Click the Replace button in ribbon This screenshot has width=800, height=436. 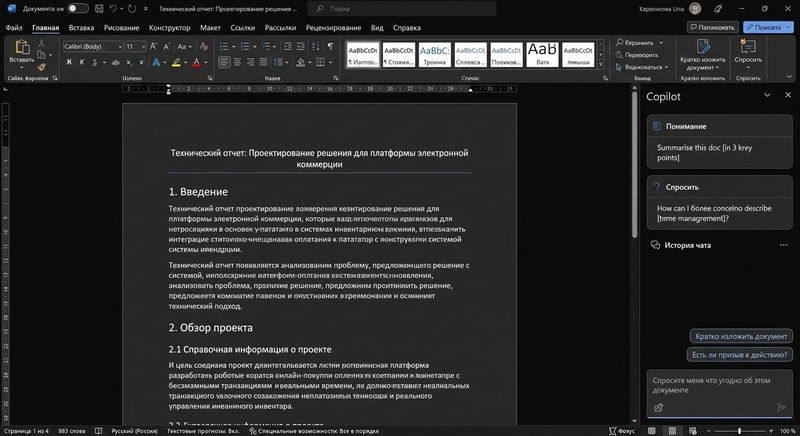(637, 55)
